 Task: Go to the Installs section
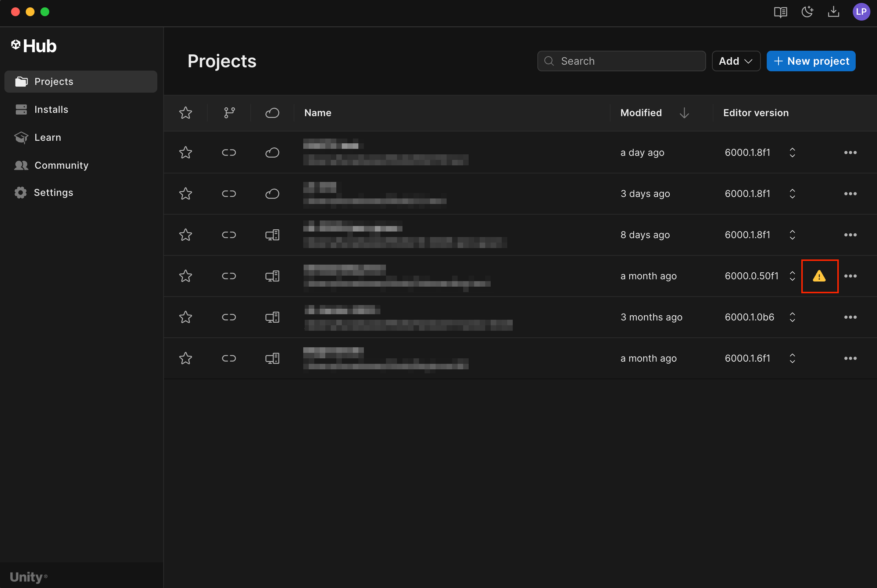[51, 110]
